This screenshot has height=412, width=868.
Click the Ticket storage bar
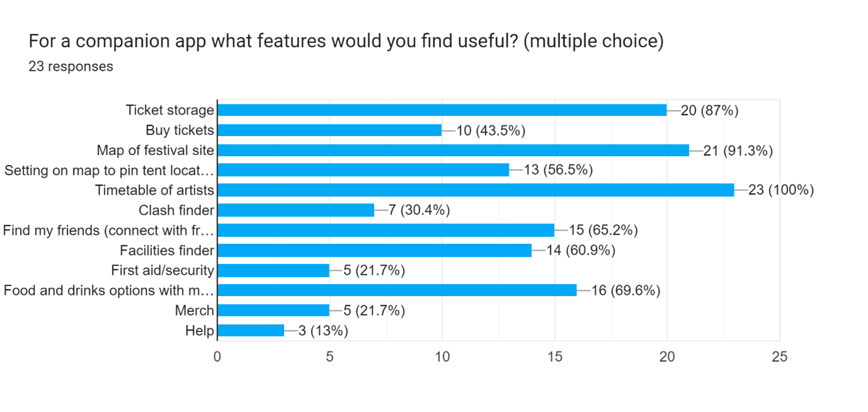(x=442, y=110)
